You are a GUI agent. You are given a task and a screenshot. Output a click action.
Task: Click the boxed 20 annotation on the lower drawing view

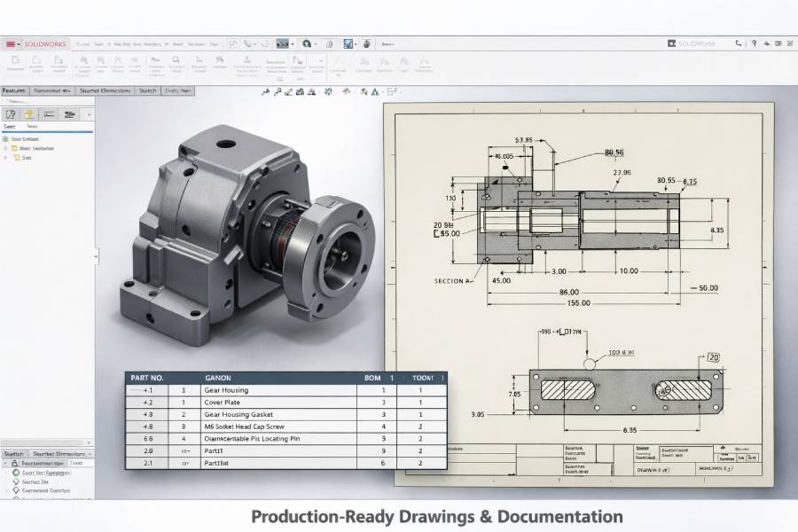pyautogui.click(x=714, y=357)
